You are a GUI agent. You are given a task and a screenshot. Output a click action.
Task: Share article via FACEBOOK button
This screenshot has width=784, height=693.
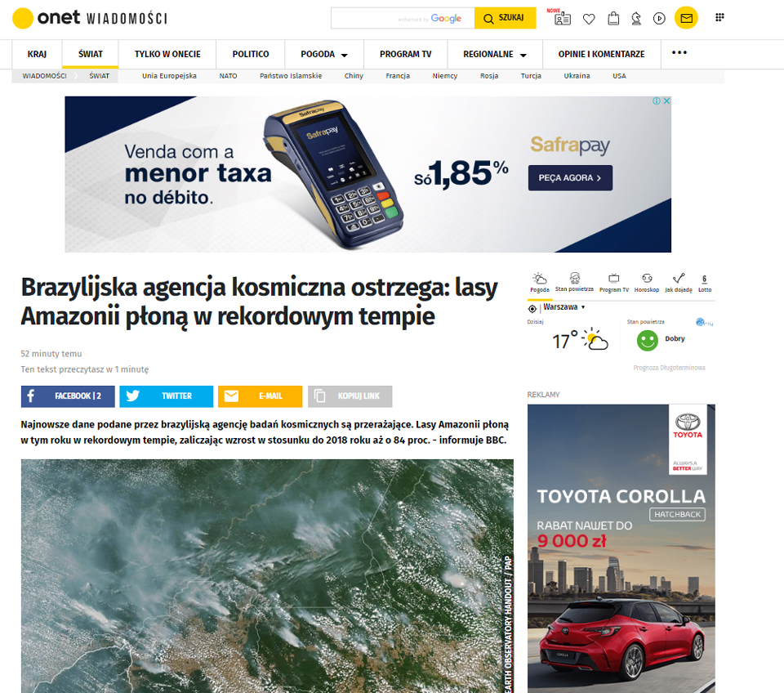pyautogui.click(x=68, y=396)
